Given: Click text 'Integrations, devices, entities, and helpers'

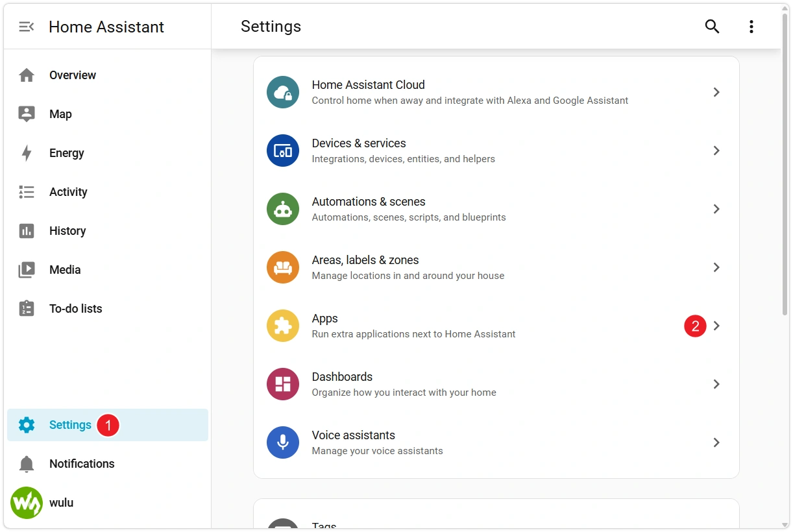Looking at the screenshot, I should coord(404,159).
